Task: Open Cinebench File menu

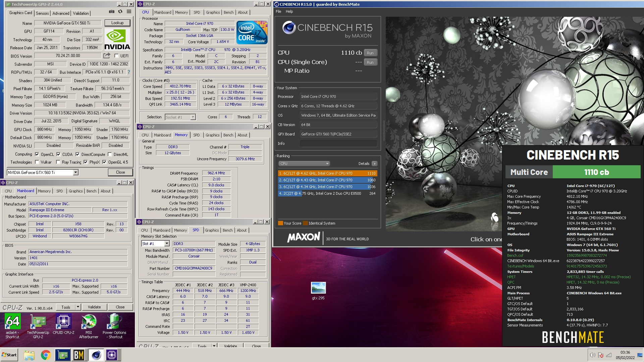Action: tap(278, 11)
